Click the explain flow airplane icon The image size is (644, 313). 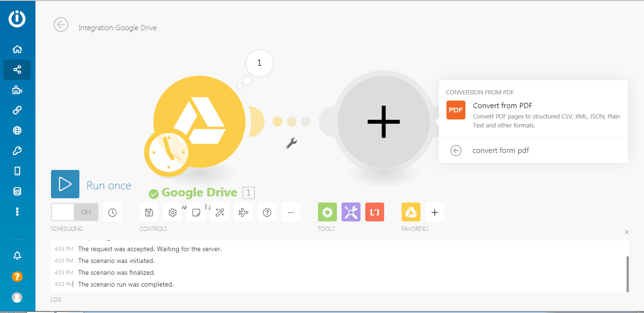pos(243,212)
